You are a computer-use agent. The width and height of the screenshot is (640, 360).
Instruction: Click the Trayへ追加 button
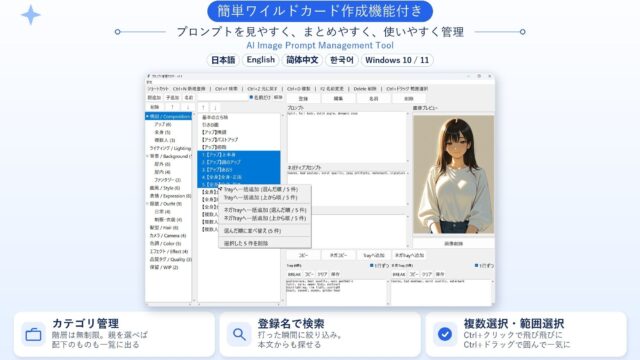click(373, 255)
